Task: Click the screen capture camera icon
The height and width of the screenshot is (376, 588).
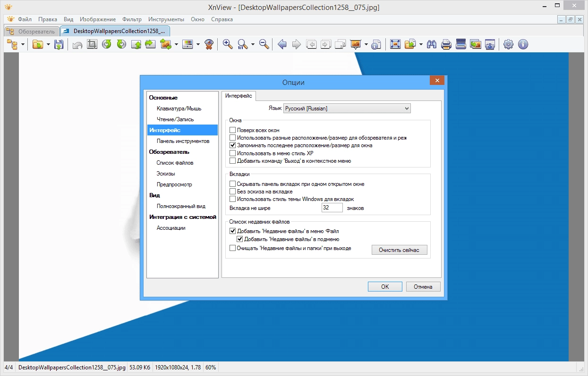Action: point(490,44)
